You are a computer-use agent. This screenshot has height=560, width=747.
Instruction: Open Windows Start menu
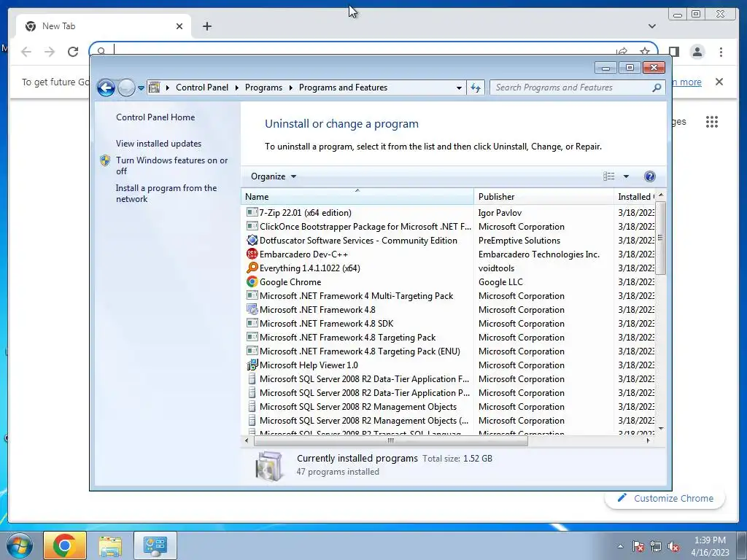(x=20, y=545)
